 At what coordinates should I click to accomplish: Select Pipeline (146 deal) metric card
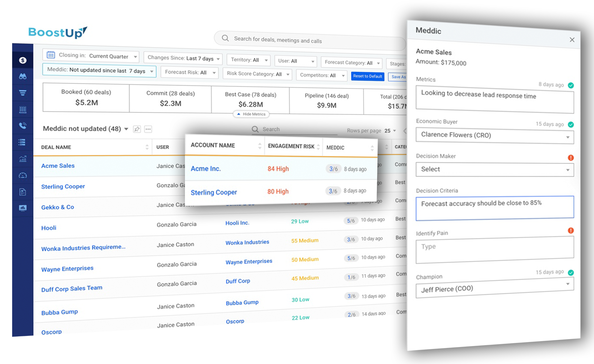327,101
